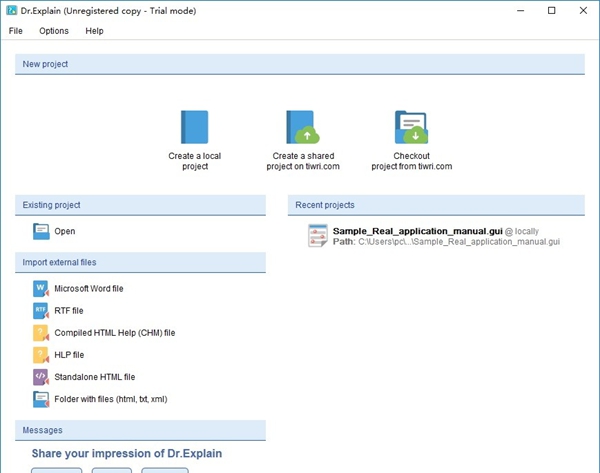This screenshot has height=473, width=600.
Task: Click the Folder with files import icon
Action: pos(41,399)
